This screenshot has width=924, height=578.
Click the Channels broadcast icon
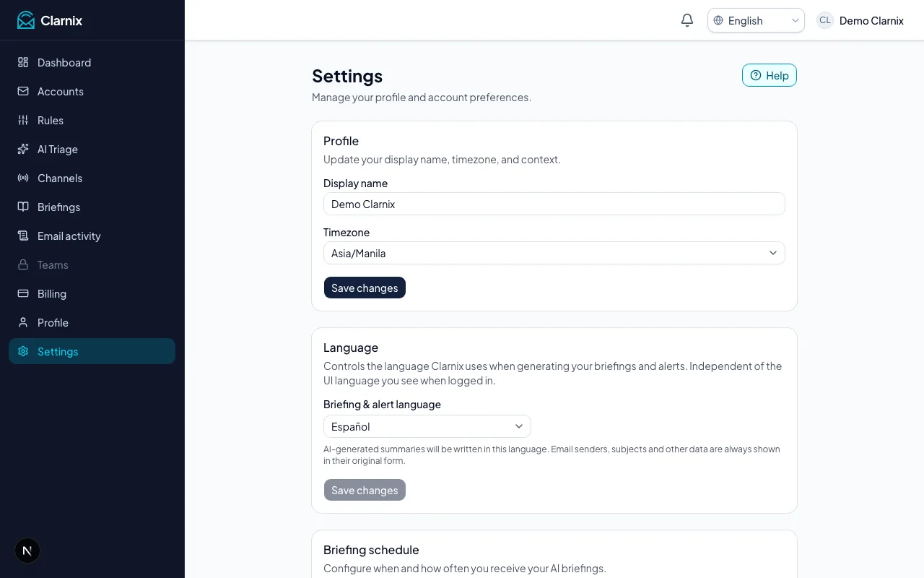pos(23,178)
